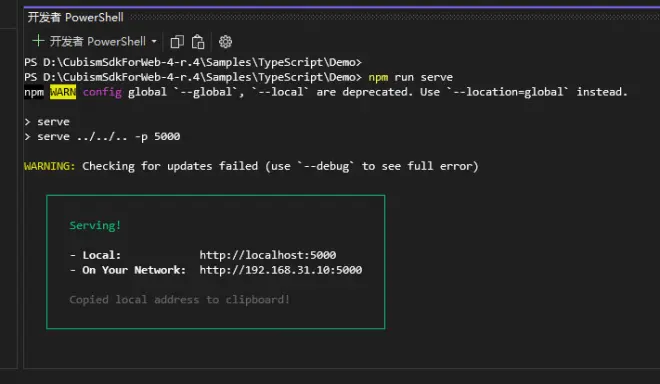Click the green Serving! text

click(95, 225)
